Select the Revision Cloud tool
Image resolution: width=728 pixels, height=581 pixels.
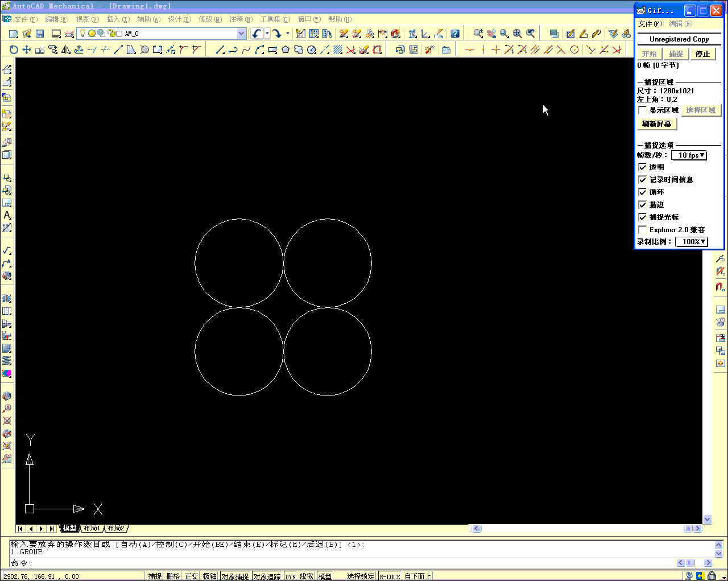coord(299,50)
